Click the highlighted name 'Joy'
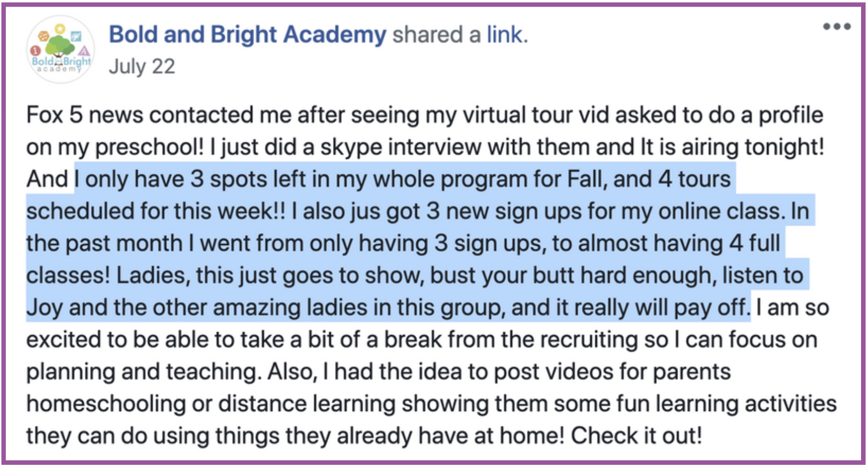868x467 pixels. click(x=44, y=308)
